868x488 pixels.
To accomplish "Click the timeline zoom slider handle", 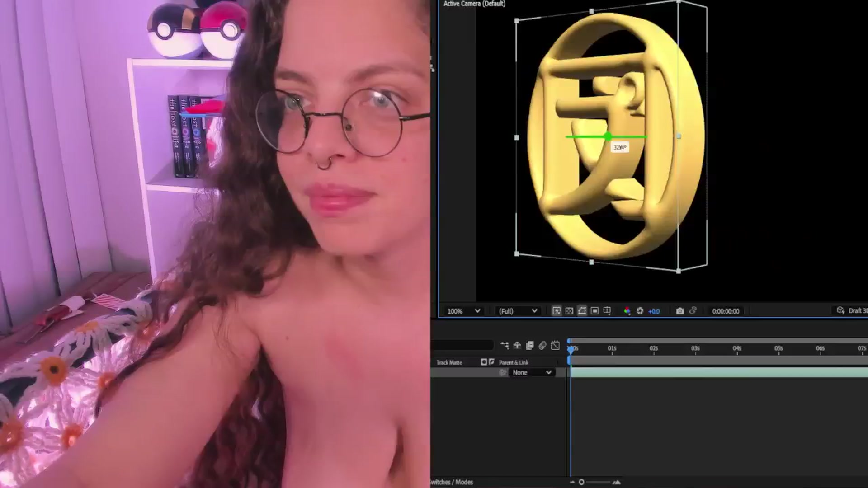I will coord(581,482).
